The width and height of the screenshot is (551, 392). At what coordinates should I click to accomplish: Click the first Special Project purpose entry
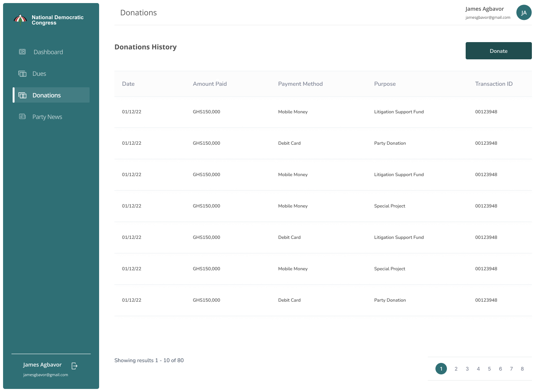point(390,206)
